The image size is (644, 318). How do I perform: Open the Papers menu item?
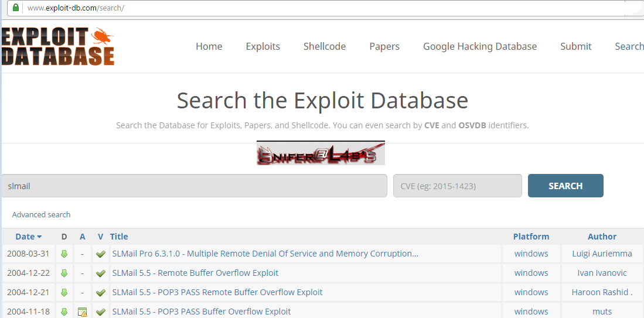click(384, 46)
